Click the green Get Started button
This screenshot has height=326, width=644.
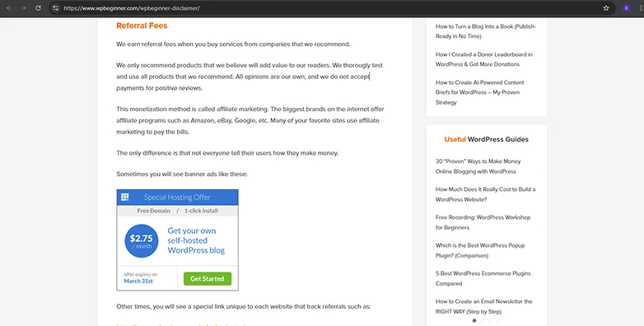pos(208,278)
